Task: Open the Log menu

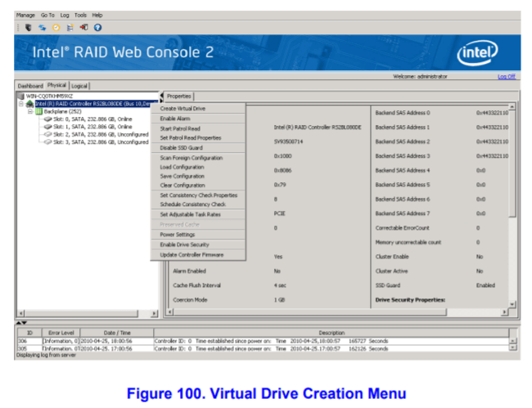Action: pyautogui.click(x=65, y=16)
